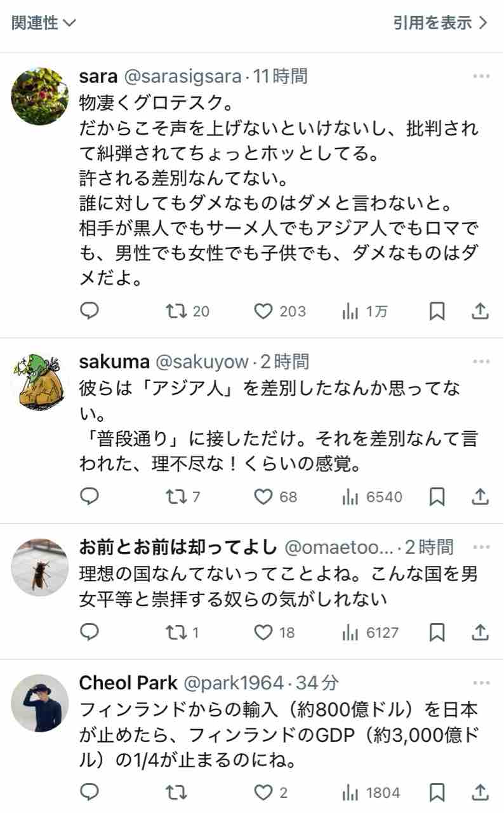Image resolution: width=504 pixels, height=813 pixels.
Task: Open the 関連性 sort dropdown
Action: [43, 24]
